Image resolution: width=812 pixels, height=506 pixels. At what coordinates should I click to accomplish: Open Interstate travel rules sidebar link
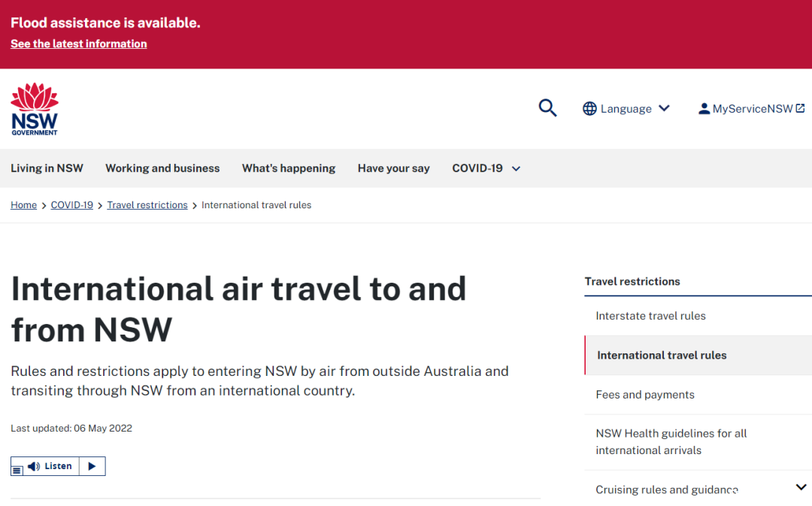pos(650,316)
